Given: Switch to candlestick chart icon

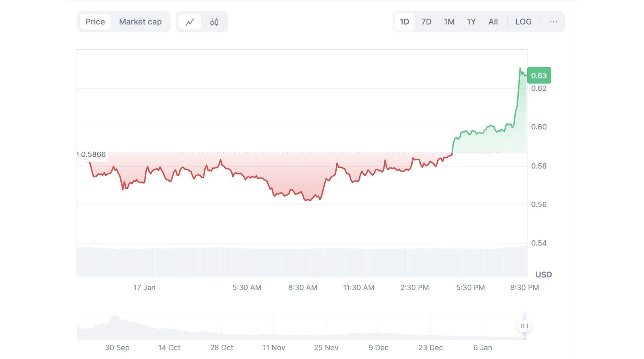Looking at the screenshot, I should click(214, 22).
